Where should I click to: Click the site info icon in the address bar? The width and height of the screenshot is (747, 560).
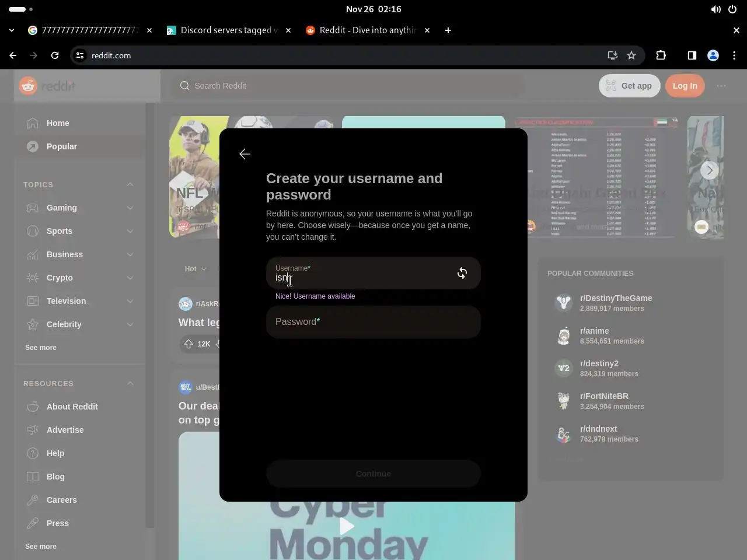pos(81,55)
